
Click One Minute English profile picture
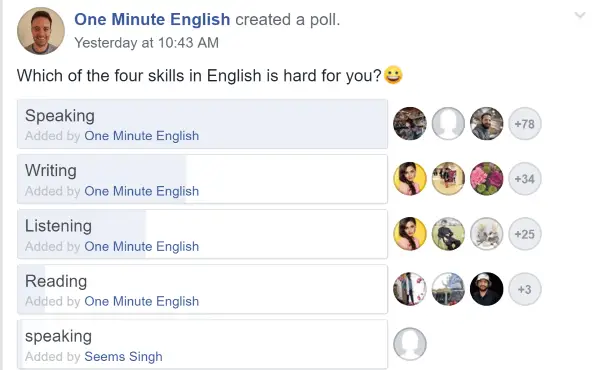pyautogui.click(x=41, y=31)
